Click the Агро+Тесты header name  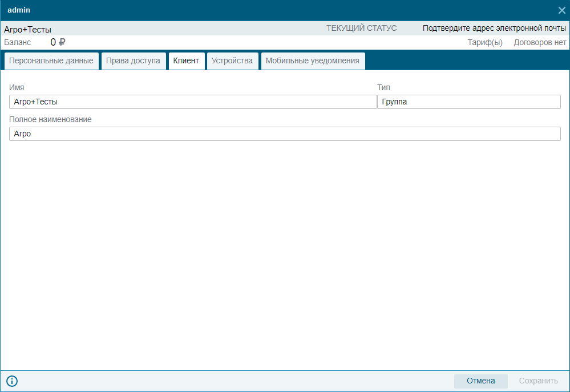(27, 30)
